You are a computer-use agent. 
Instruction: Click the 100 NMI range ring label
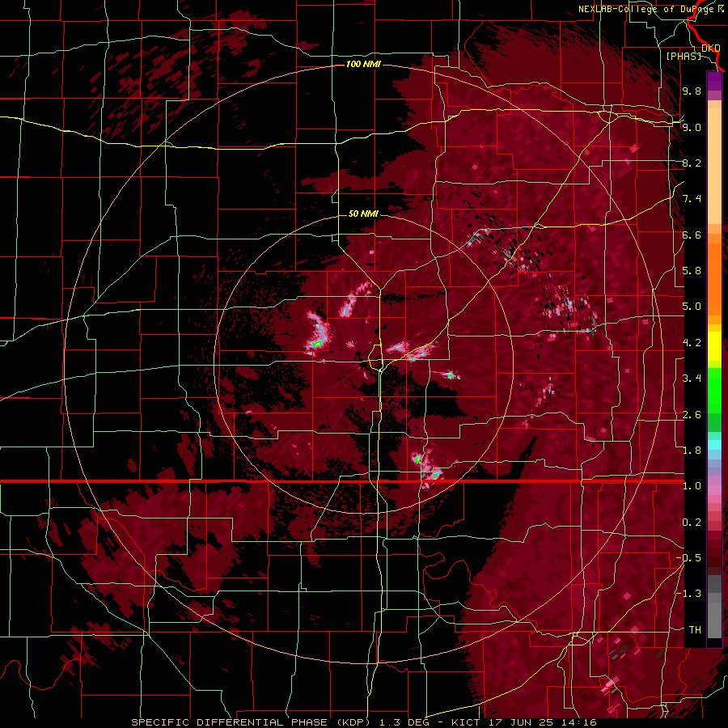[363, 64]
